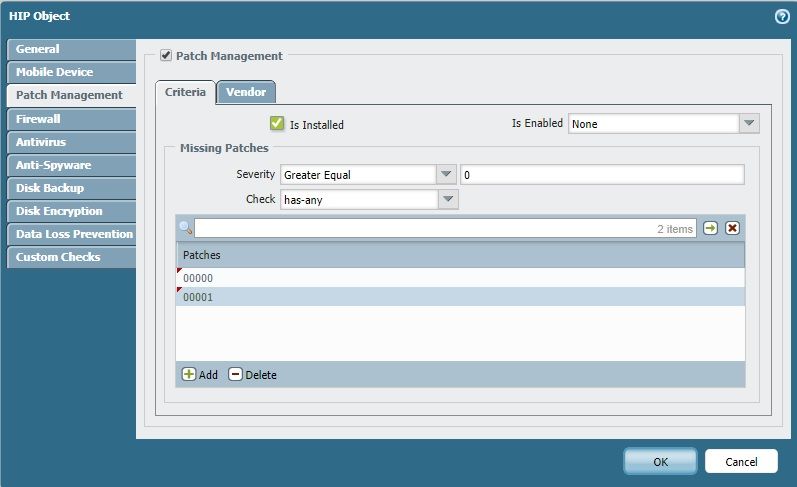Click the green arrow apply-filter icon
Screen dimensions: 797x487
point(710,228)
